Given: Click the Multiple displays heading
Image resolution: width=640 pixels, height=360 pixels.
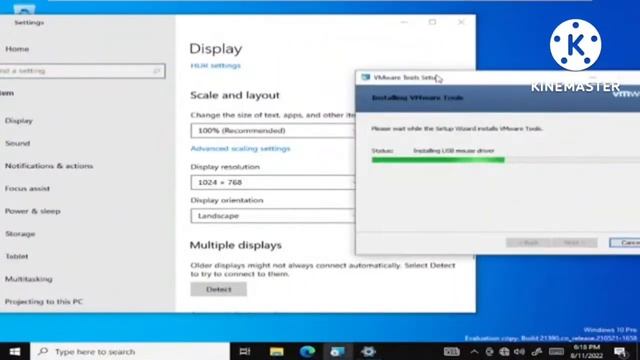Looking at the screenshot, I should coord(236,245).
